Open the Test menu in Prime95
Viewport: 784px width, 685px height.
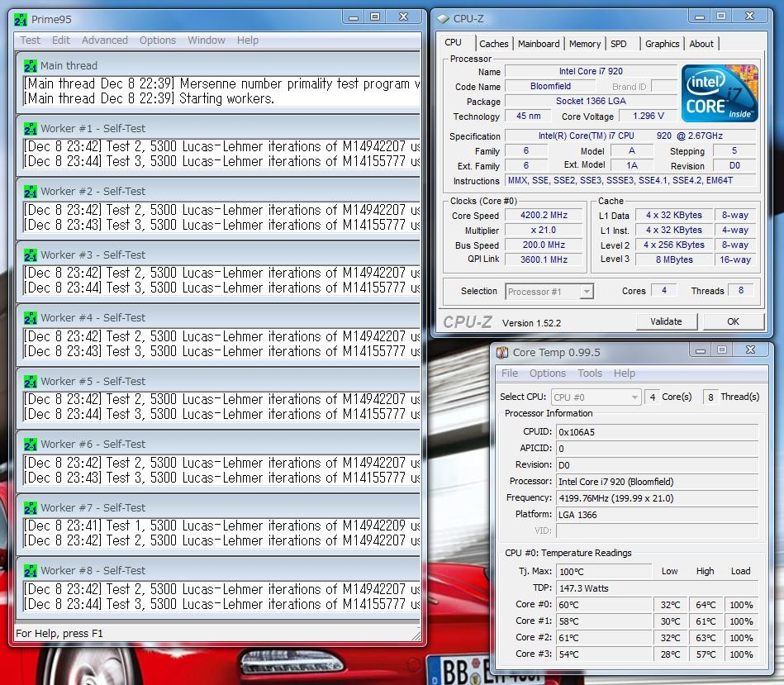click(31, 40)
